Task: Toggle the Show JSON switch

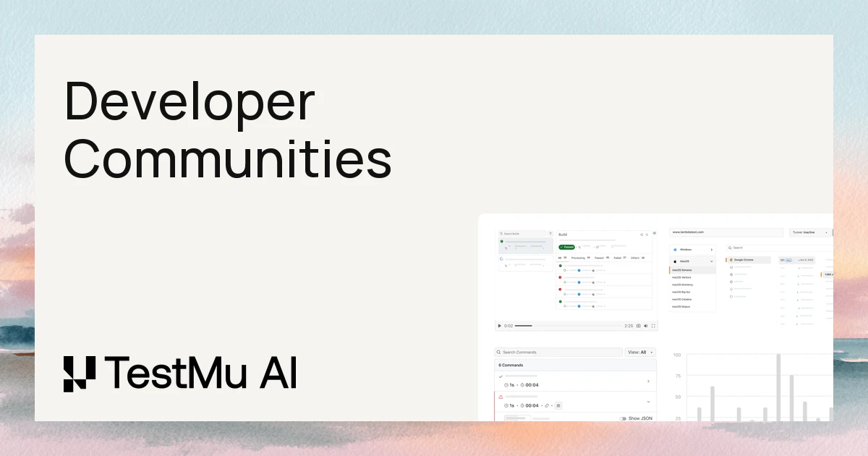Action: pyautogui.click(x=623, y=418)
